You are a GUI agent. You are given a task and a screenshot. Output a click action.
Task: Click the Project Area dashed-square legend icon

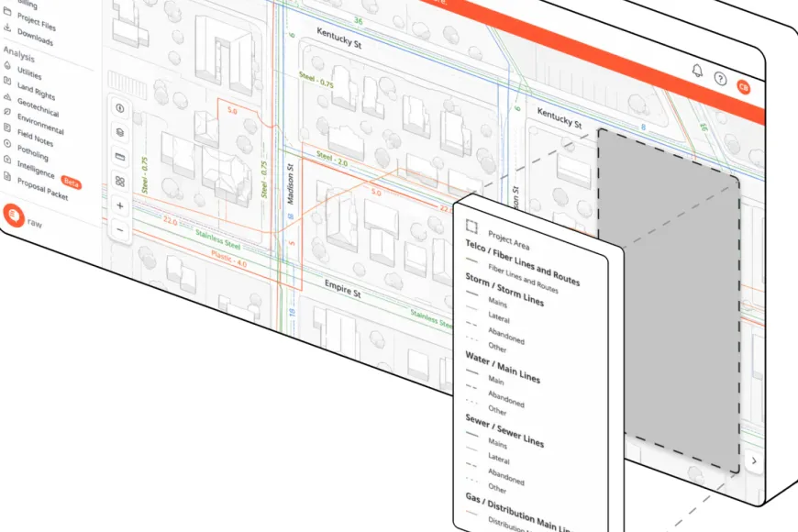pos(471,226)
